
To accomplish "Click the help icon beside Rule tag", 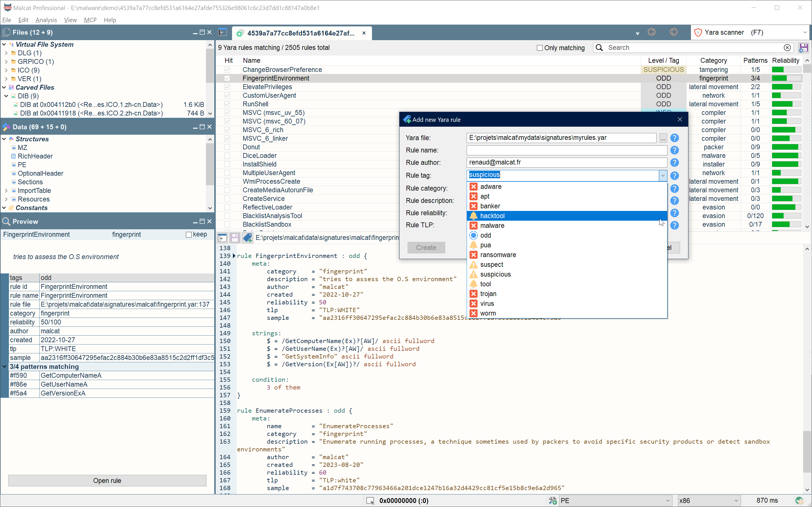I will pos(674,175).
